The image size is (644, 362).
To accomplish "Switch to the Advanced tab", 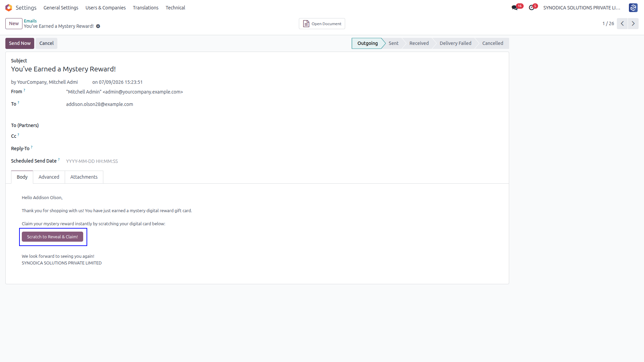I will point(49,177).
